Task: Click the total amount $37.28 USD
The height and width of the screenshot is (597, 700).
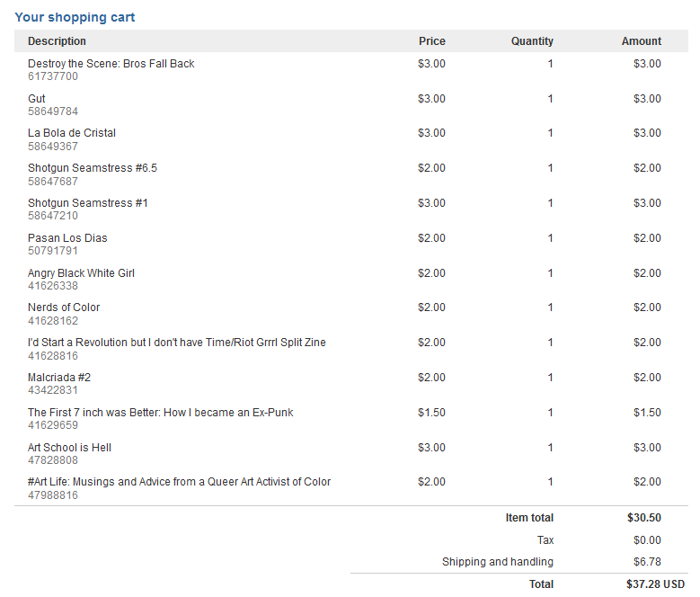Action: [655, 584]
